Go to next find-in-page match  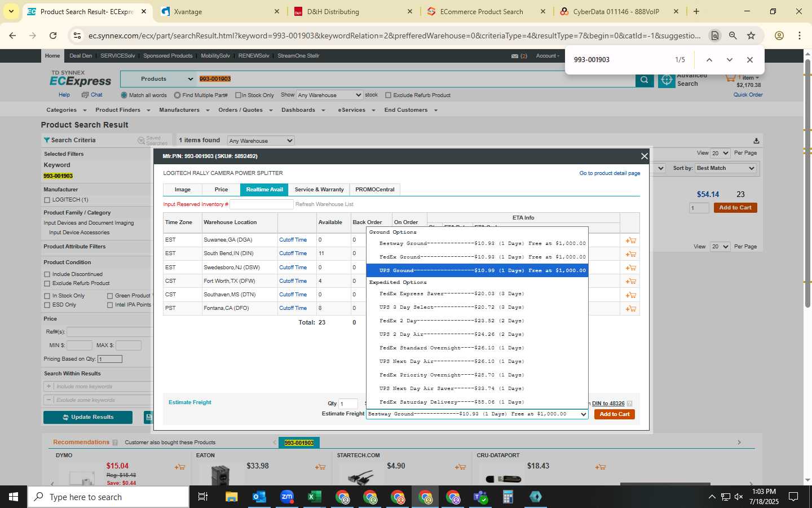tap(730, 60)
